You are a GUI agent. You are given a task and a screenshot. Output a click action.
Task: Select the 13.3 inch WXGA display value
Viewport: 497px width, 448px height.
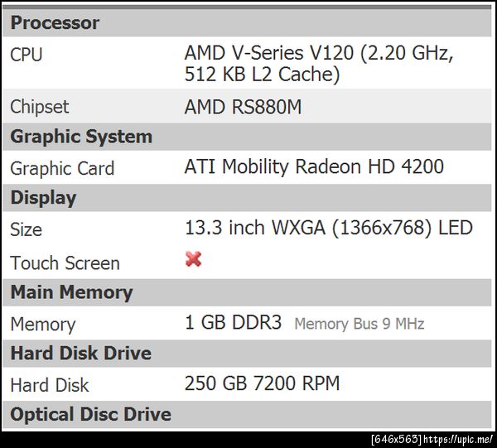pyautogui.click(x=328, y=228)
